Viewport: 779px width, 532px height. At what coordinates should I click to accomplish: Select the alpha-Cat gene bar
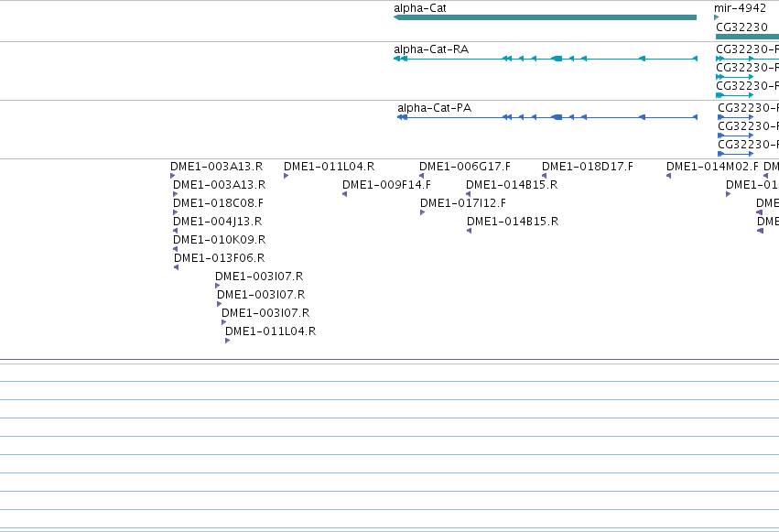click(545, 17)
